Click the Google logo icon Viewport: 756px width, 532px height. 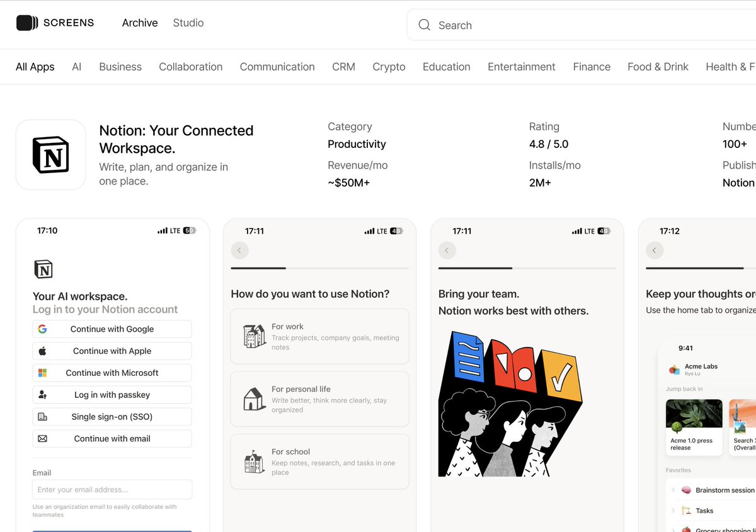click(x=42, y=329)
